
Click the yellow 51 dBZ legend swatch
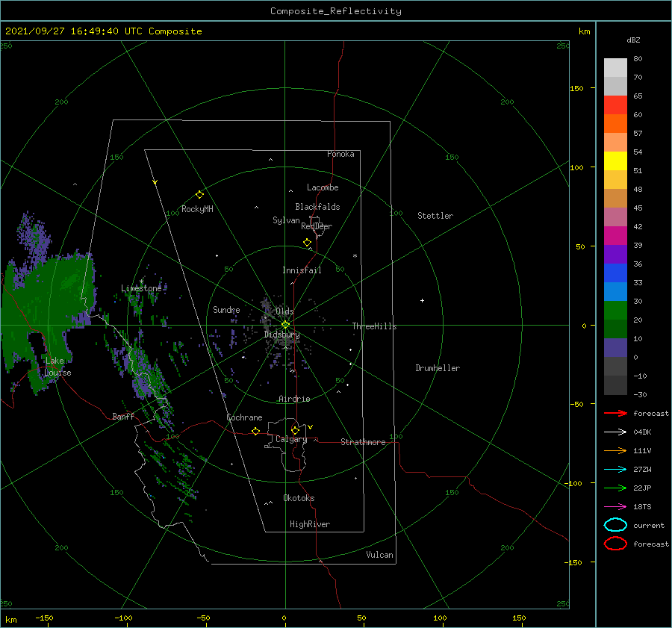click(x=615, y=161)
